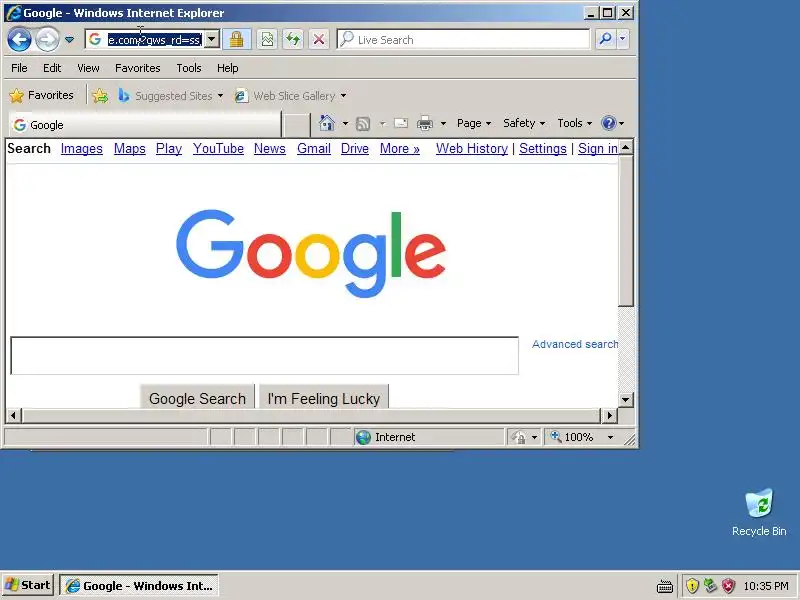Open the YouTube link
Image resolution: width=800 pixels, height=600 pixels.
(x=218, y=148)
